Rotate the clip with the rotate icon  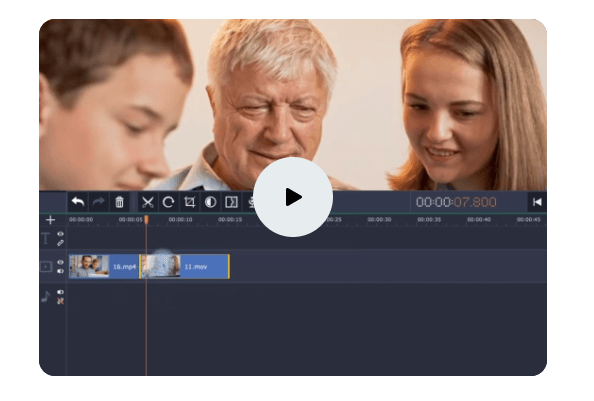tap(169, 202)
